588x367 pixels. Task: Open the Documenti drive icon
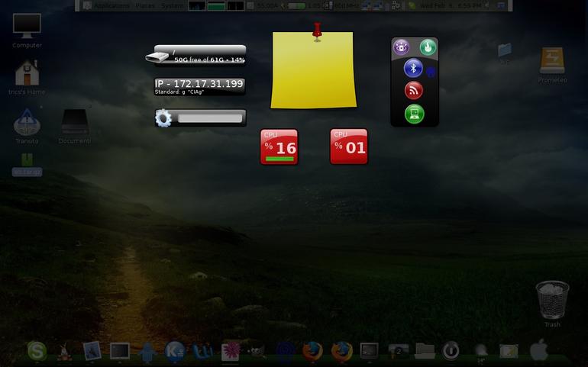point(75,122)
